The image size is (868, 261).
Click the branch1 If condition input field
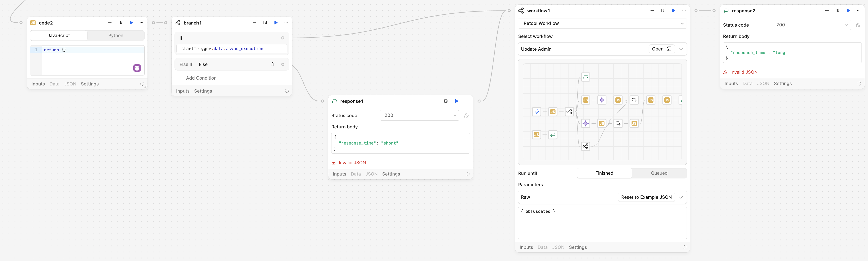tap(231, 49)
